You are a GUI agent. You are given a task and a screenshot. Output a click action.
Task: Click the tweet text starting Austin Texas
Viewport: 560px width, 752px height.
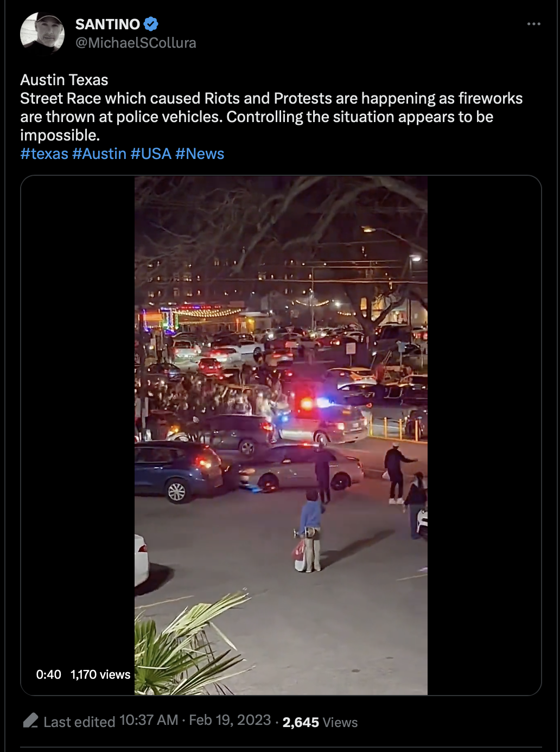coord(271,107)
